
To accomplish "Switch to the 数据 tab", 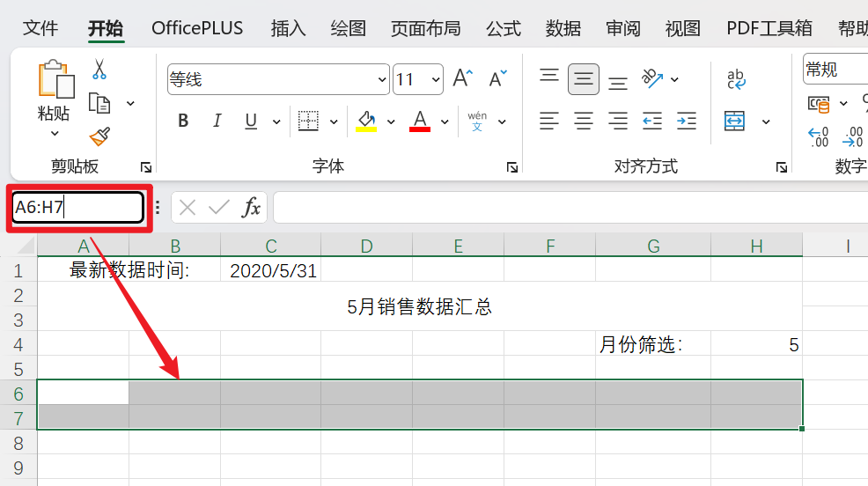I will [563, 28].
